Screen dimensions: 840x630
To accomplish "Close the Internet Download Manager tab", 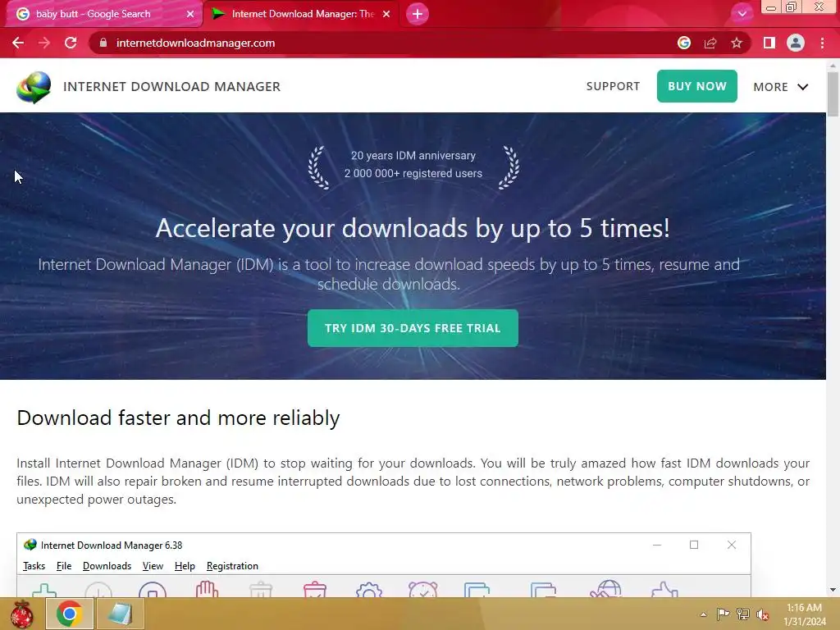I will 386,14.
